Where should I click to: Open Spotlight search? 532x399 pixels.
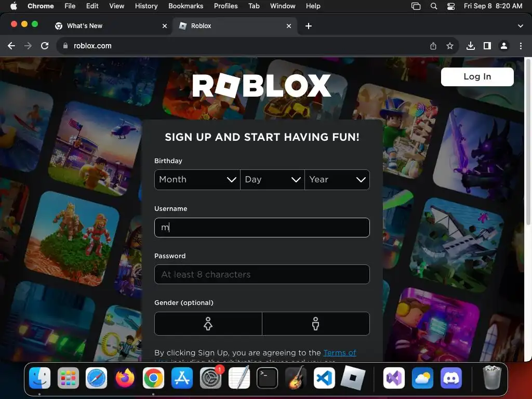[x=434, y=6]
